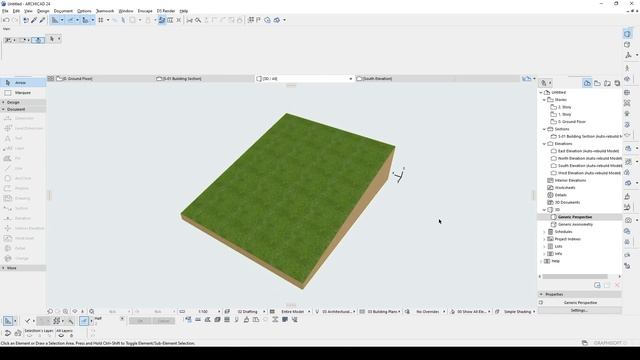
Task: Select Worksheets in Navigator tree
Action: [x=565, y=188]
